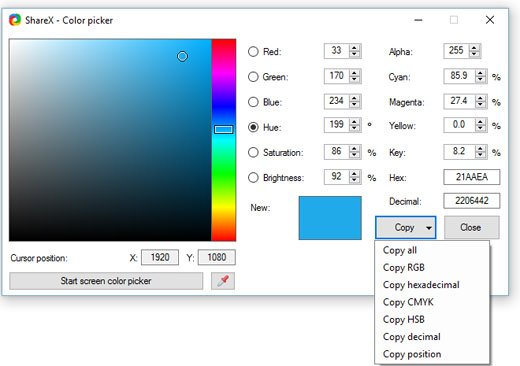This screenshot has height=366, width=520.
Task: Click the Key value field showing 8.2
Action: [x=459, y=151]
